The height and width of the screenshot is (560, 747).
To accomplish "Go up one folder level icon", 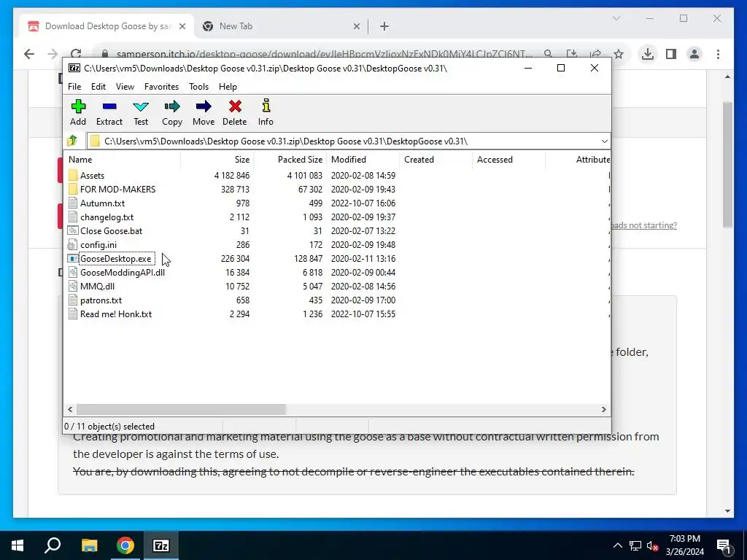I will coord(72,141).
